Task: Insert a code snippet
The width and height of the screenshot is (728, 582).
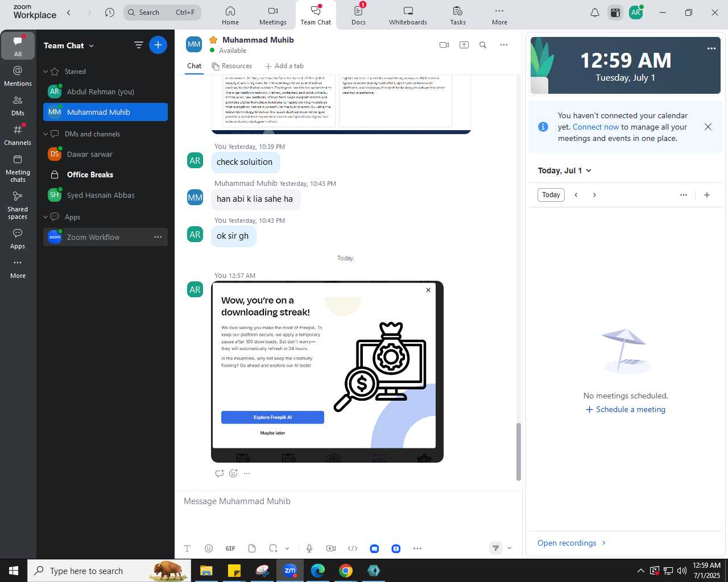Action: coord(353,548)
